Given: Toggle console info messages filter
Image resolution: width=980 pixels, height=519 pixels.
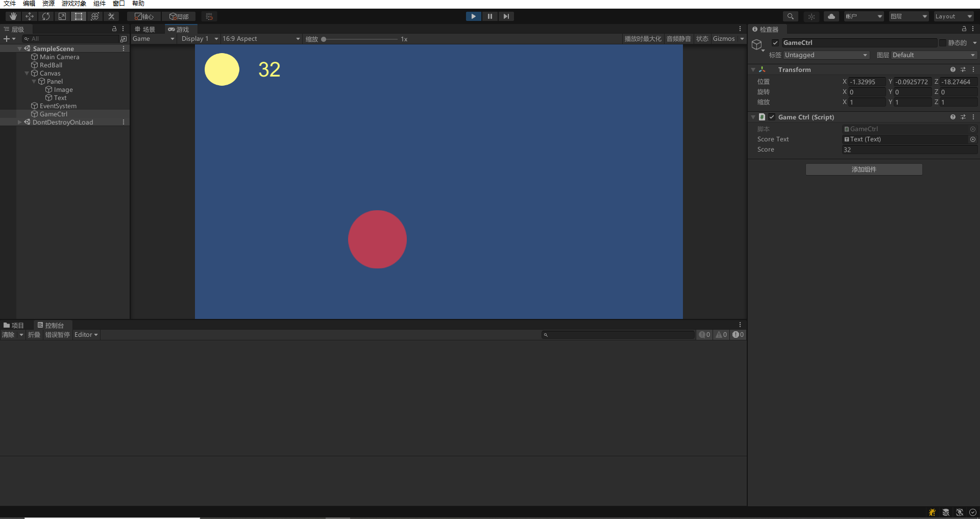Looking at the screenshot, I should [704, 335].
